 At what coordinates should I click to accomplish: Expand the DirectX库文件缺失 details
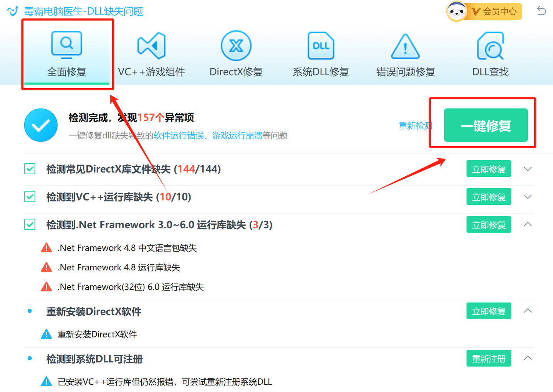tap(528, 169)
